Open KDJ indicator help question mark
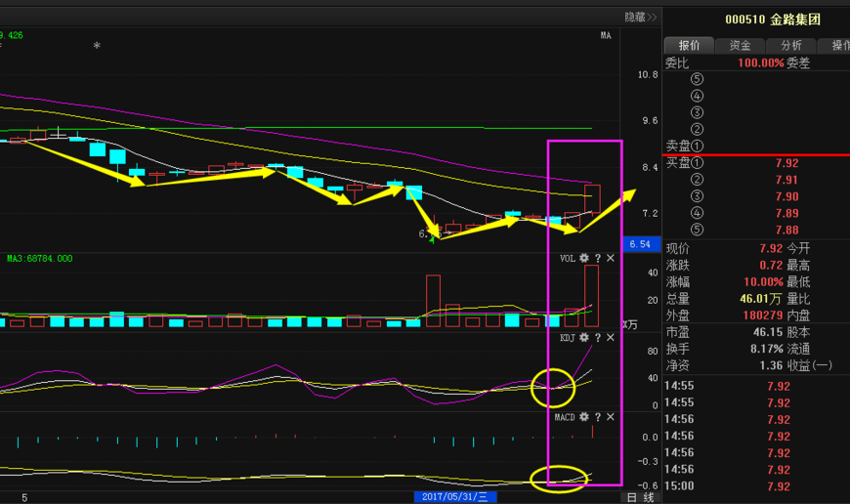The image size is (850, 504). point(597,338)
